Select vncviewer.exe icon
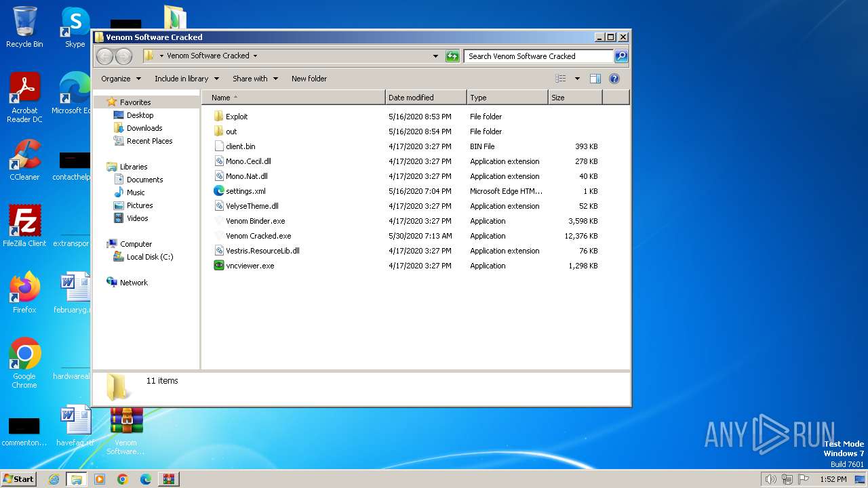The image size is (868, 488). [x=218, y=266]
